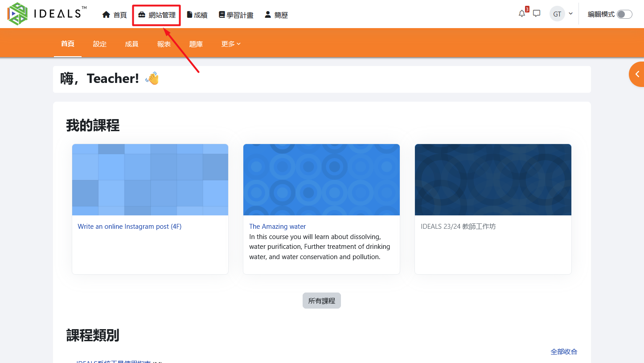Switch to the 題庫 tab

pos(196,44)
